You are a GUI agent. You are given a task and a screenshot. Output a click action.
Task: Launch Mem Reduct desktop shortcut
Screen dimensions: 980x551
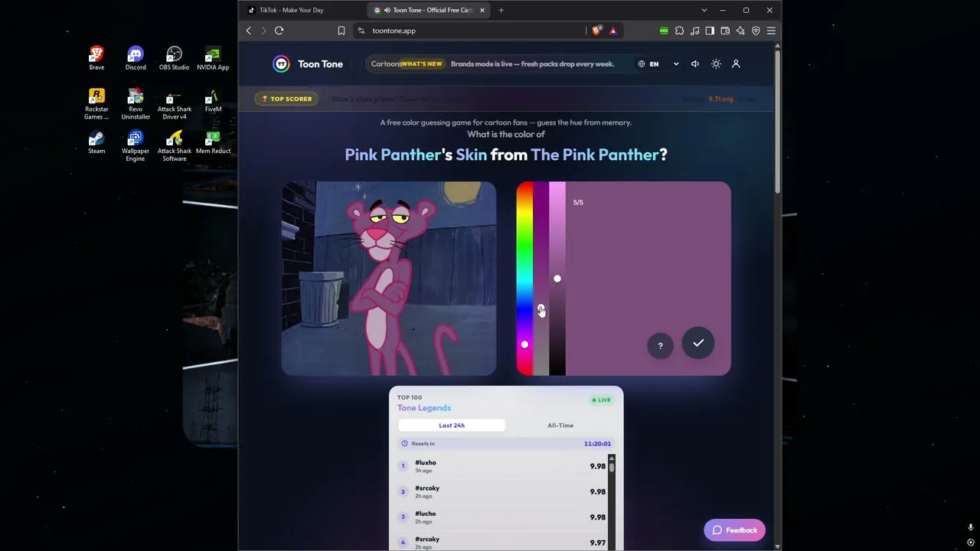coord(213,142)
